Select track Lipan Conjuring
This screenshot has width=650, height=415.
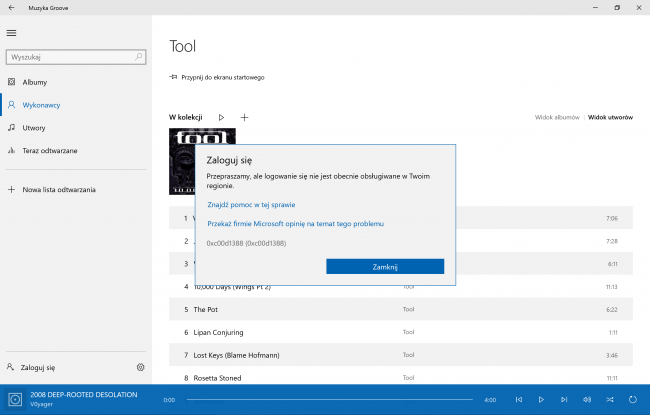(401, 332)
